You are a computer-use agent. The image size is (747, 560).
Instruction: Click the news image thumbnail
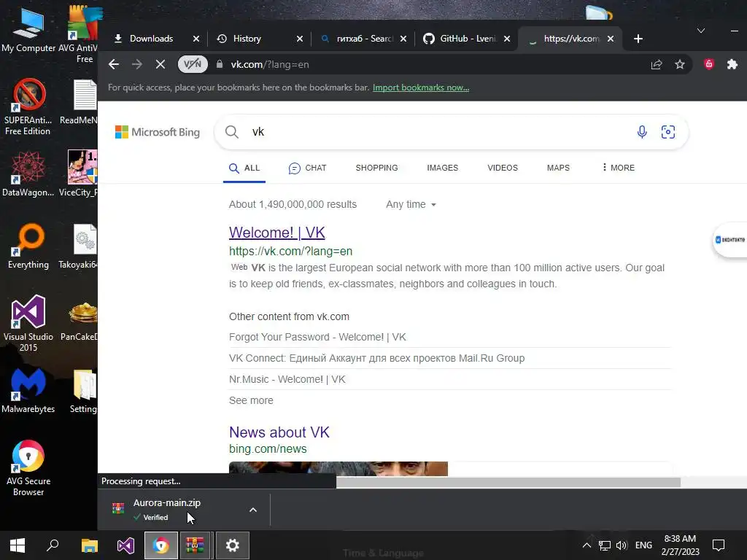[338, 469]
